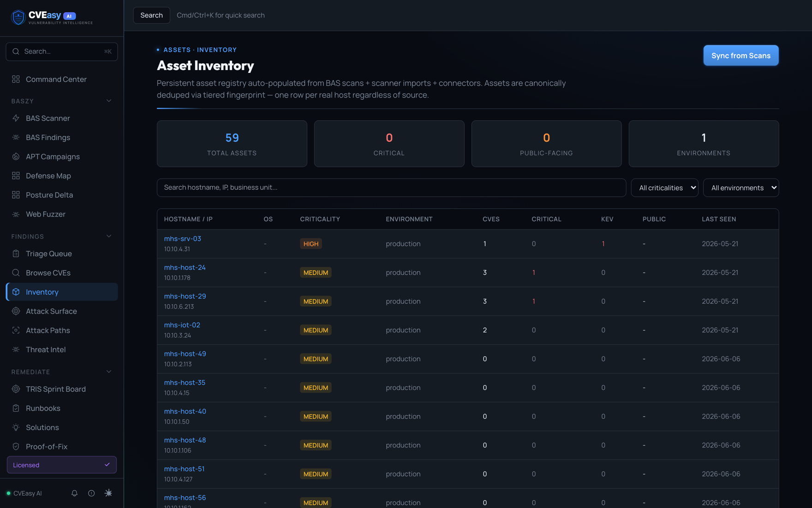The width and height of the screenshot is (812, 508).
Task: Click the CVEasy shield logo
Action: pyautogui.click(x=18, y=17)
